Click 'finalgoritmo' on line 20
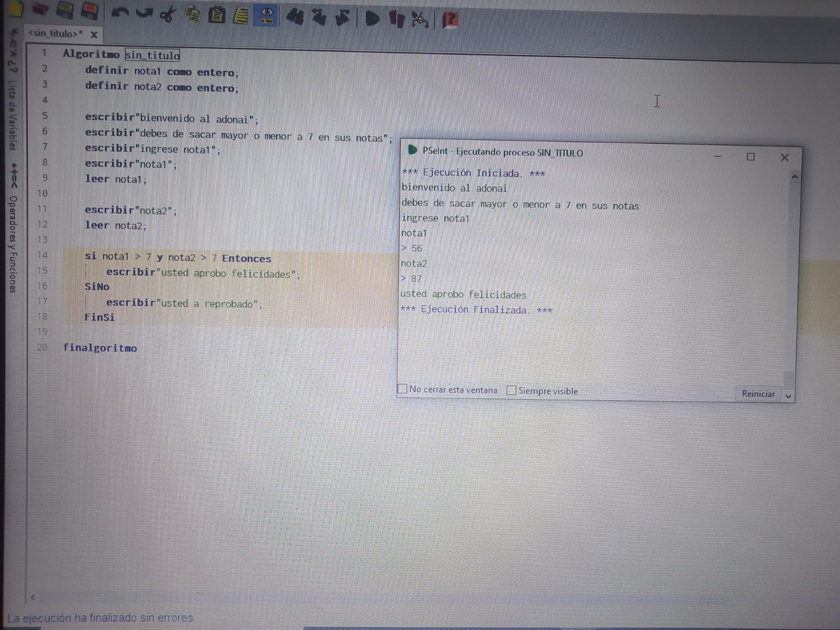Image resolution: width=840 pixels, height=630 pixels. (100, 348)
